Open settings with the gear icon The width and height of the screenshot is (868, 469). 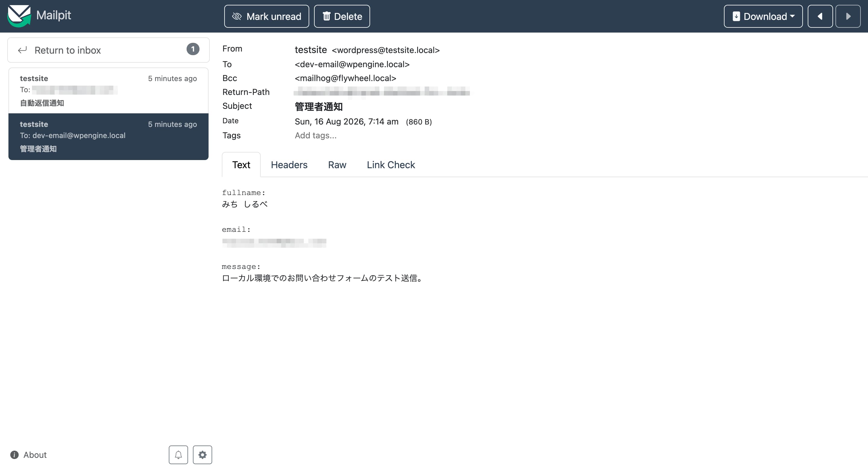pos(202,455)
